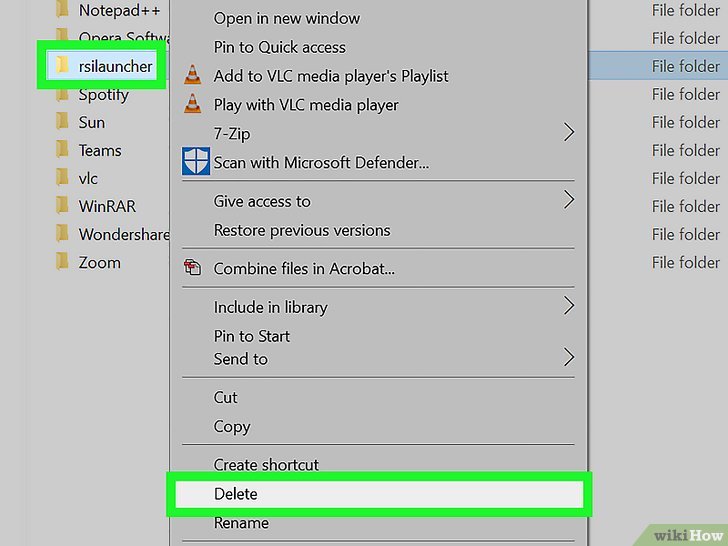728x546 pixels.
Task: Expand the Give access to submenu arrow
Action: click(569, 201)
